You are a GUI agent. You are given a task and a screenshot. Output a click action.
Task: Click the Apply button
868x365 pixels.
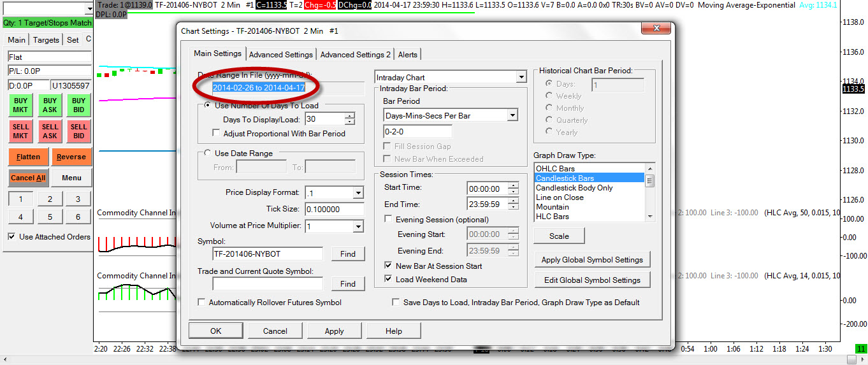point(334,331)
